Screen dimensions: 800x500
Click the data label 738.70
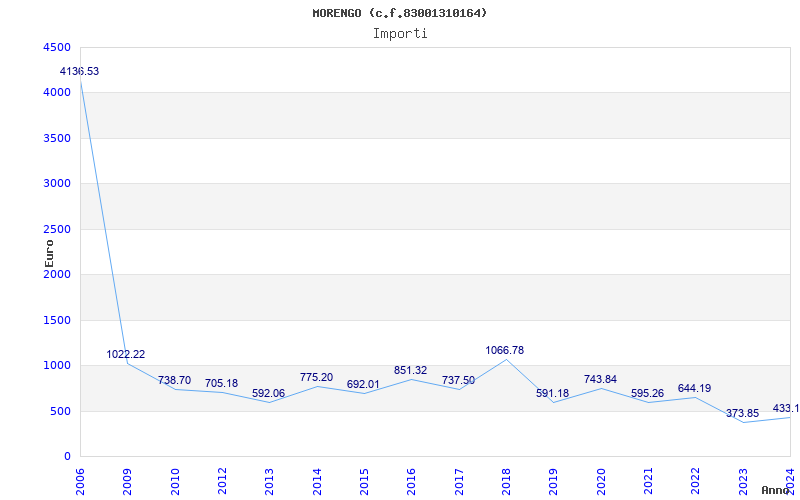pyautogui.click(x=174, y=380)
